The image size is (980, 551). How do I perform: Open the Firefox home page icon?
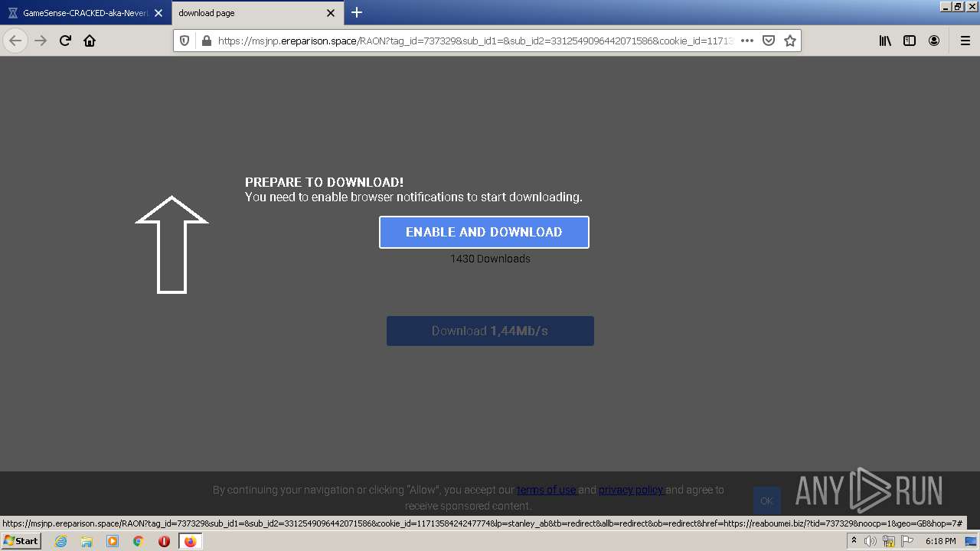tap(90, 41)
